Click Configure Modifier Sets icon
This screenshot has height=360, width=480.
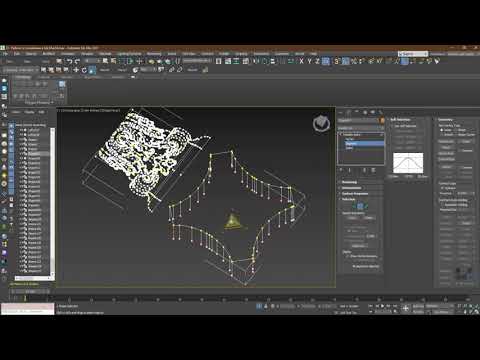point(373,170)
